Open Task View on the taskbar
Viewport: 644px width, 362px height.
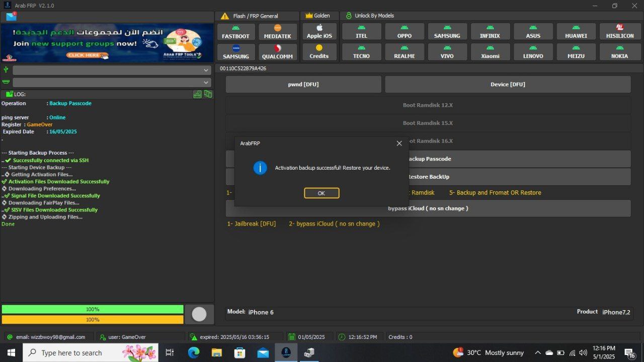pos(170,352)
